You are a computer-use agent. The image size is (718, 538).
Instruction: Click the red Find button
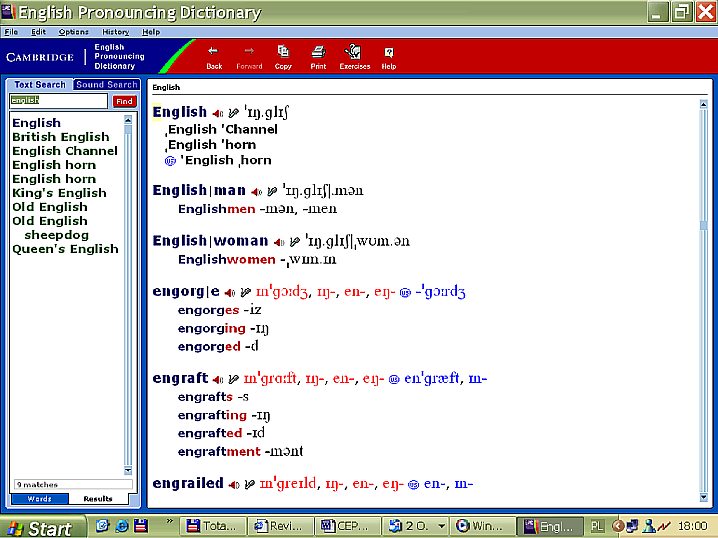[x=124, y=101]
